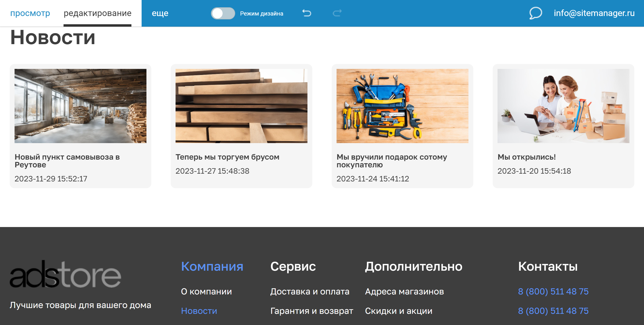Open О компании in the footer
Screen dimensions: 644x325
pyautogui.click(x=207, y=292)
